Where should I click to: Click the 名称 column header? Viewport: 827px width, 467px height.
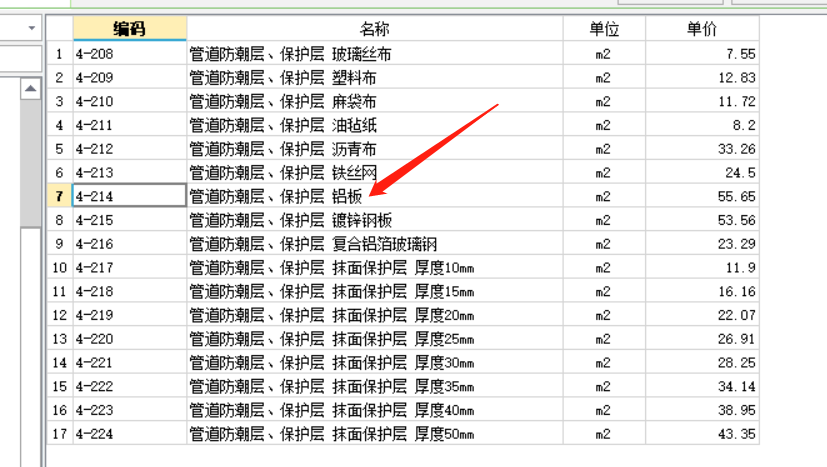point(375,28)
